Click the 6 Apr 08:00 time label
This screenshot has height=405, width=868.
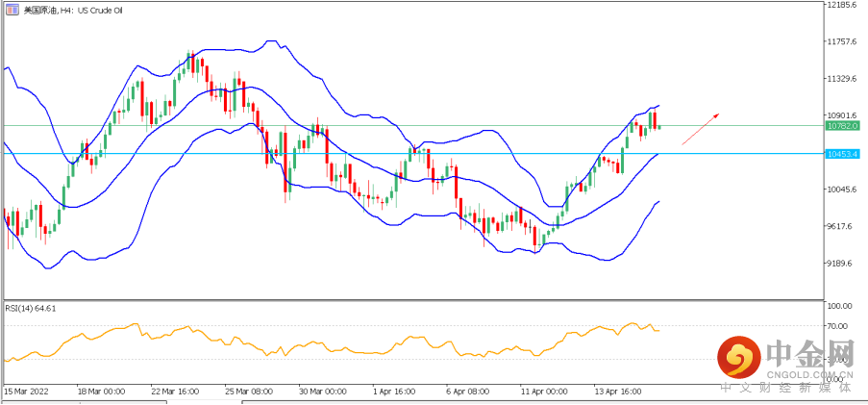(467, 392)
